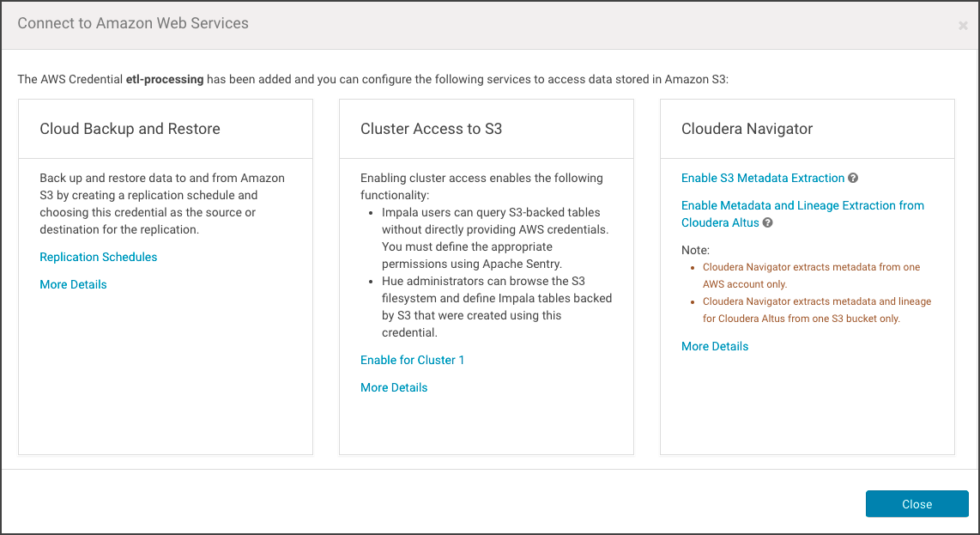
Task: Click help icon next to Cloudera Altus
Action: pos(767,223)
